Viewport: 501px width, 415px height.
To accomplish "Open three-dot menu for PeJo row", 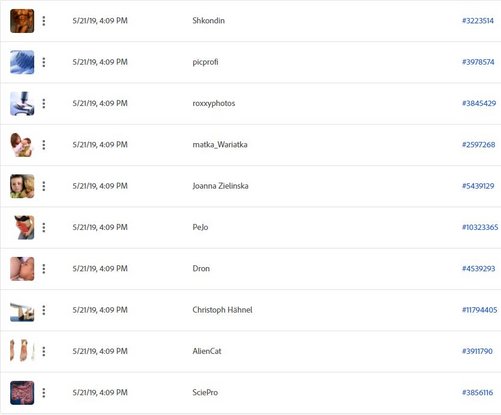I will pyautogui.click(x=44, y=228).
